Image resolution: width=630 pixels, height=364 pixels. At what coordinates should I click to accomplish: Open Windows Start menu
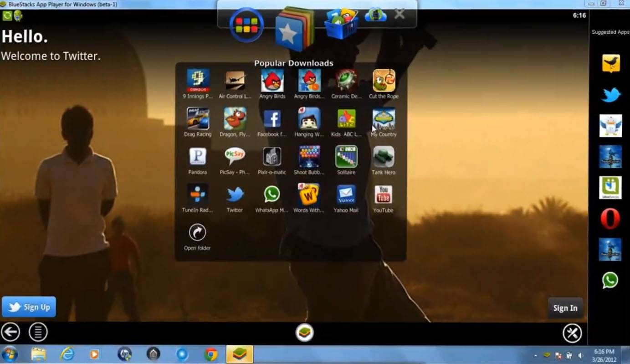pyautogui.click(x=10, y=354)
